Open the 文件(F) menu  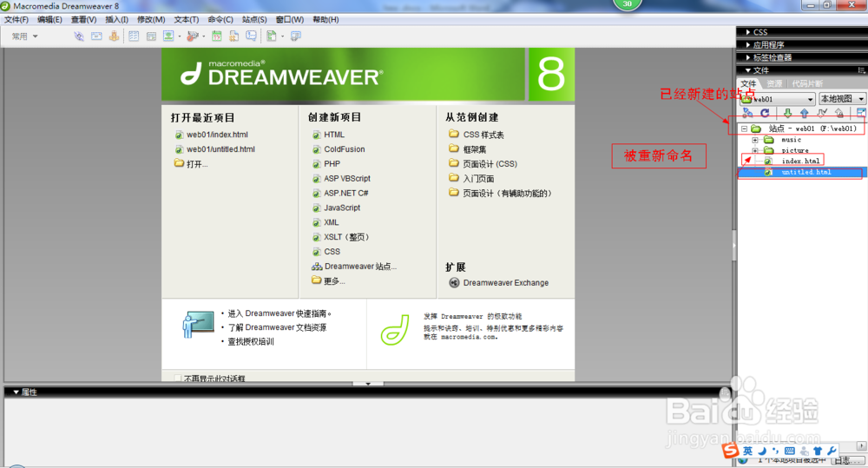[x=16, y=19]
